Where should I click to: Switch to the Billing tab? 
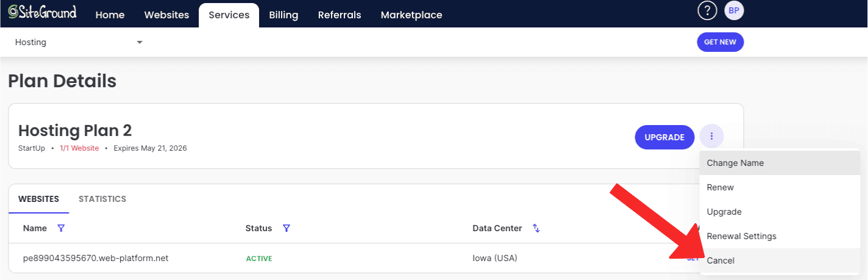[x=283, y=15]
